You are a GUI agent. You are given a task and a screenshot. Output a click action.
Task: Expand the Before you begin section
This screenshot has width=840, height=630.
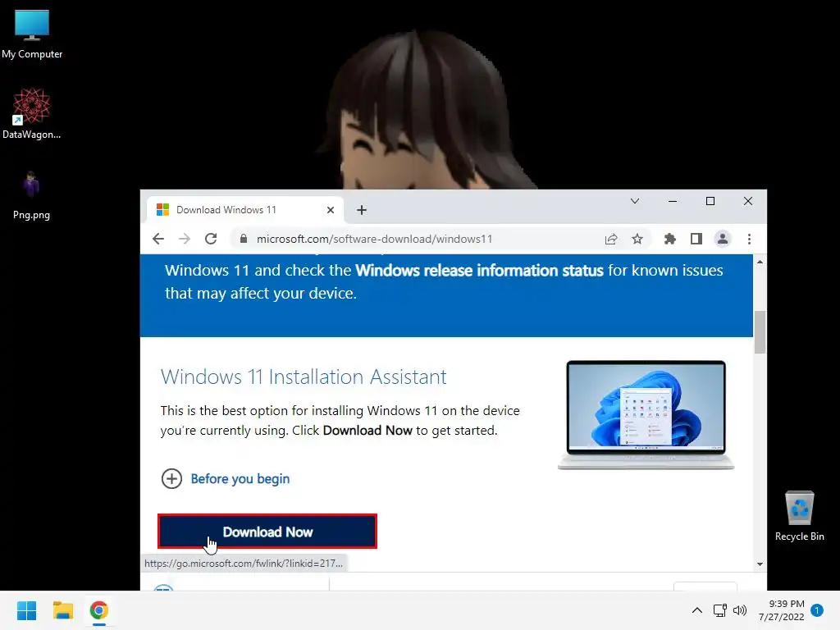(x=226, y=478)
